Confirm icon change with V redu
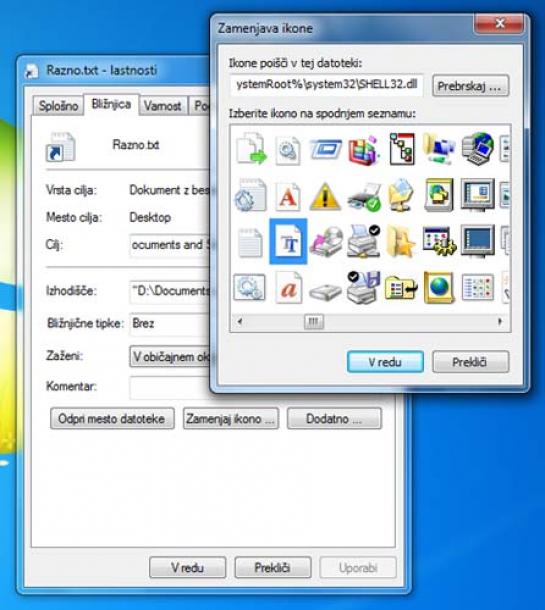 [x=385, y=362]
